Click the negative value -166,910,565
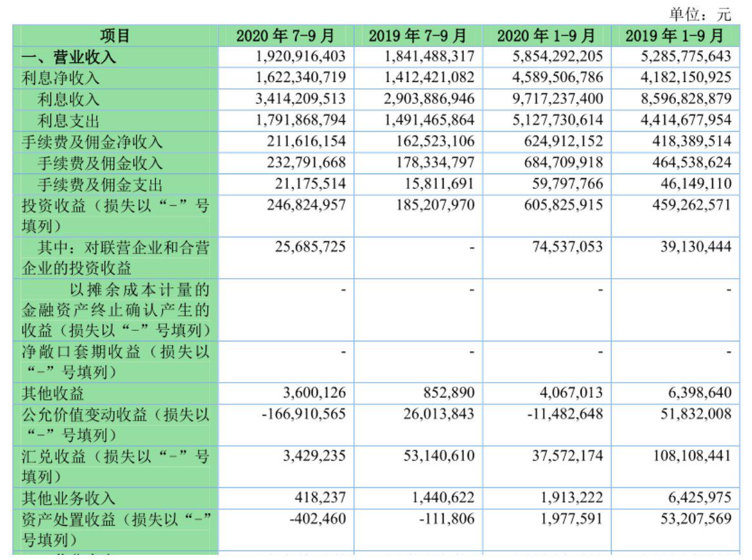This screenshot has height=560, width=752. tap(303, 414)
